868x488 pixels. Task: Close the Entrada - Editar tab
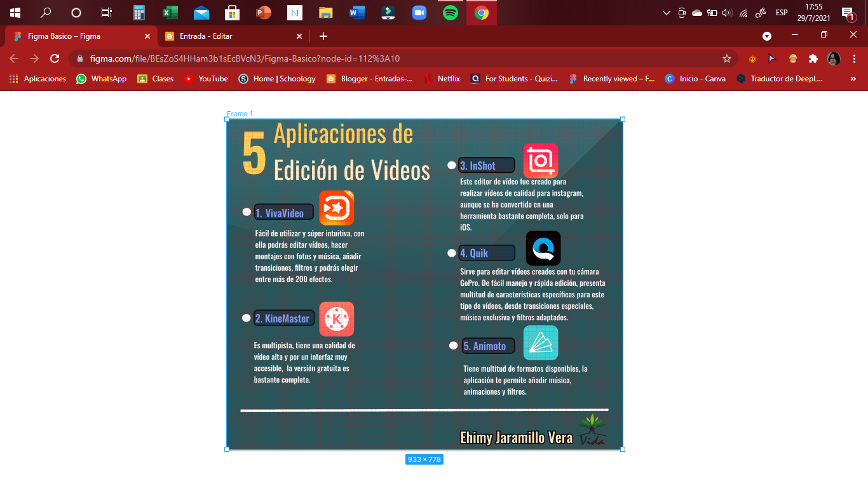point(299,36)
